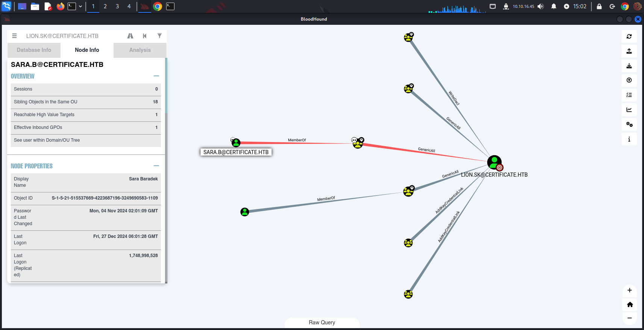Click the change layout type chart icon

coord(629,110)
